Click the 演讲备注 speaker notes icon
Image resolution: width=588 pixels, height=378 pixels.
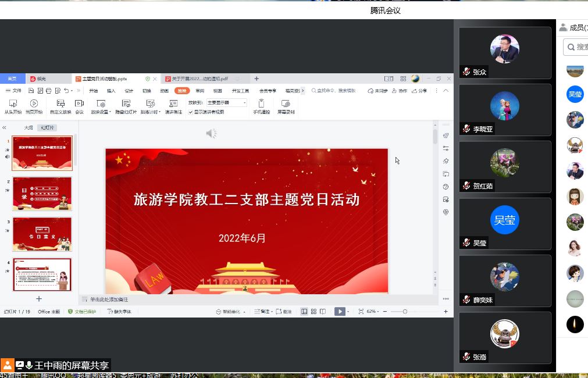[173, 104]
